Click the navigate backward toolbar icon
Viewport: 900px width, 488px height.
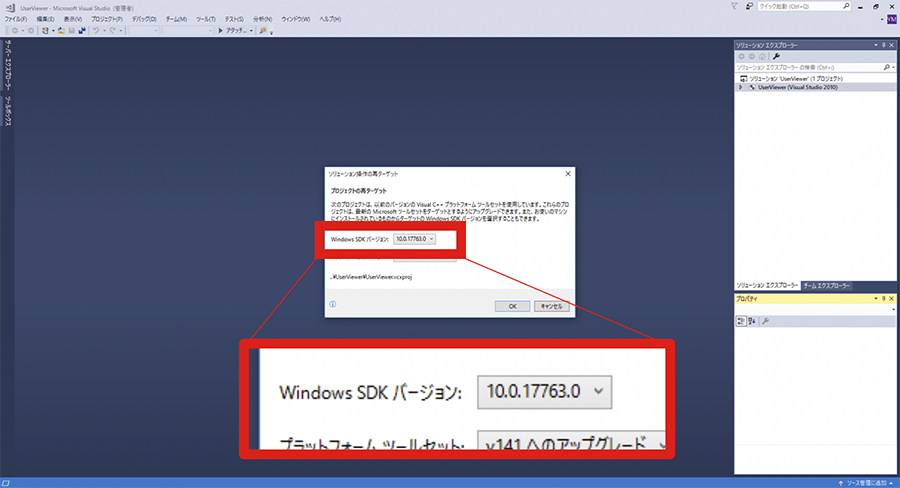[x=15, y=30]
